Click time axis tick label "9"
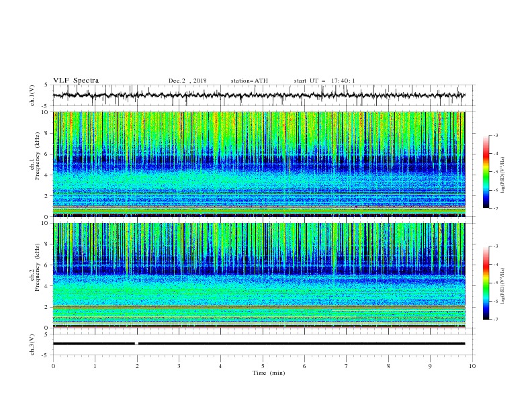Viewport: 532px width, 411px height. tap(430, 366)
